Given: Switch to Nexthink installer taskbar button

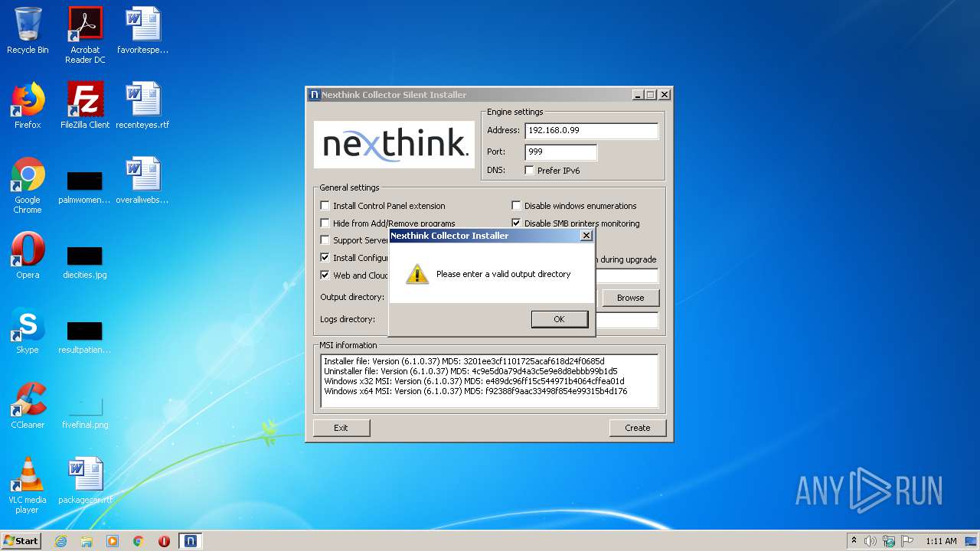Looking at the screenshot, I should [190, 541].
